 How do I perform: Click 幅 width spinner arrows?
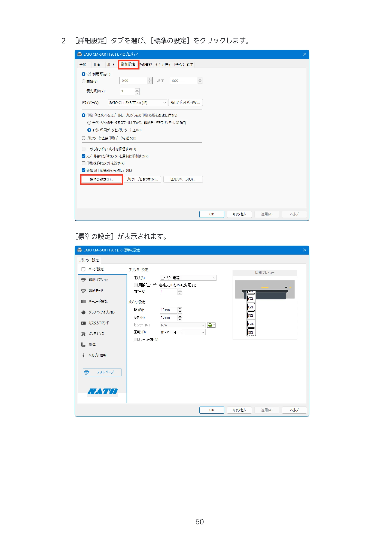click(180, 310)
